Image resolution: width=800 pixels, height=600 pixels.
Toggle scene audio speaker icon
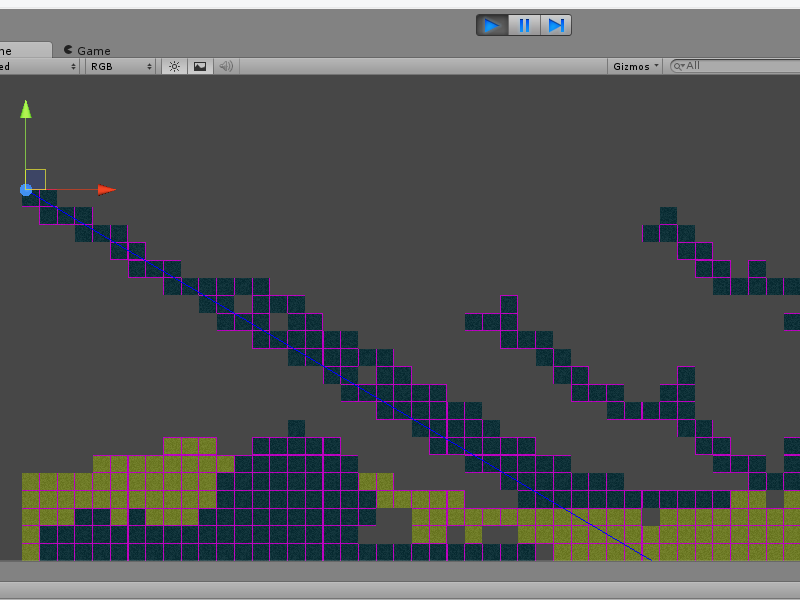pos(226,66)
